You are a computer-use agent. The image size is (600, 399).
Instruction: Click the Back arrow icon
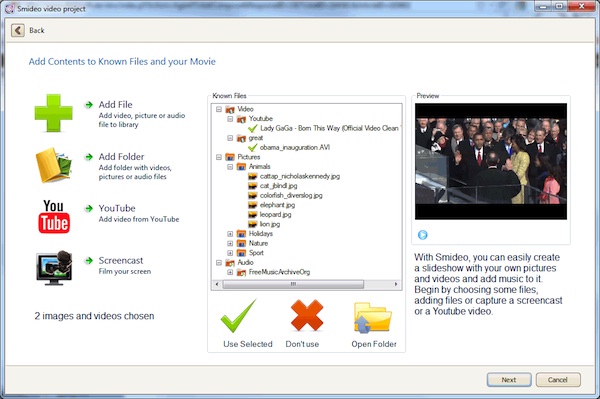click(x=18, y=30)
